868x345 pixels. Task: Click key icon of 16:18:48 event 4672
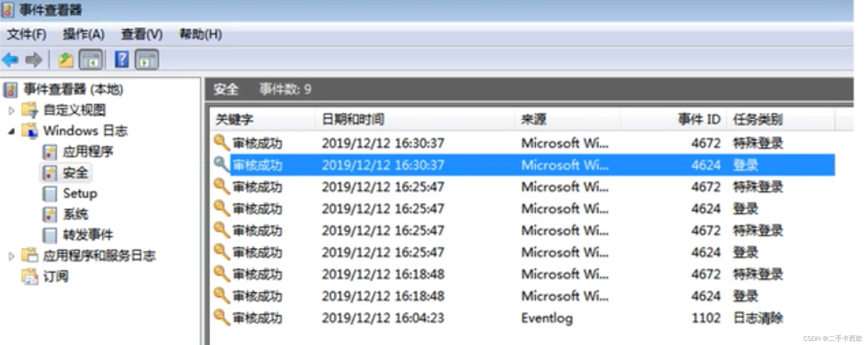tap(221, 273)
